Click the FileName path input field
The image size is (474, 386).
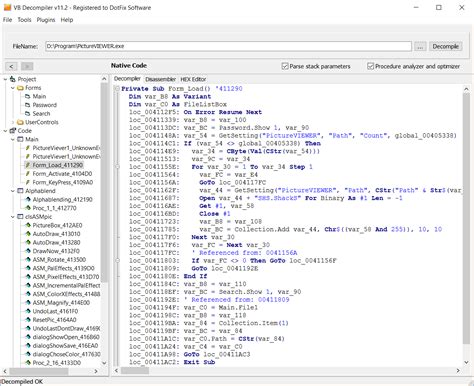pyautogui.click(x=228, y=46)
